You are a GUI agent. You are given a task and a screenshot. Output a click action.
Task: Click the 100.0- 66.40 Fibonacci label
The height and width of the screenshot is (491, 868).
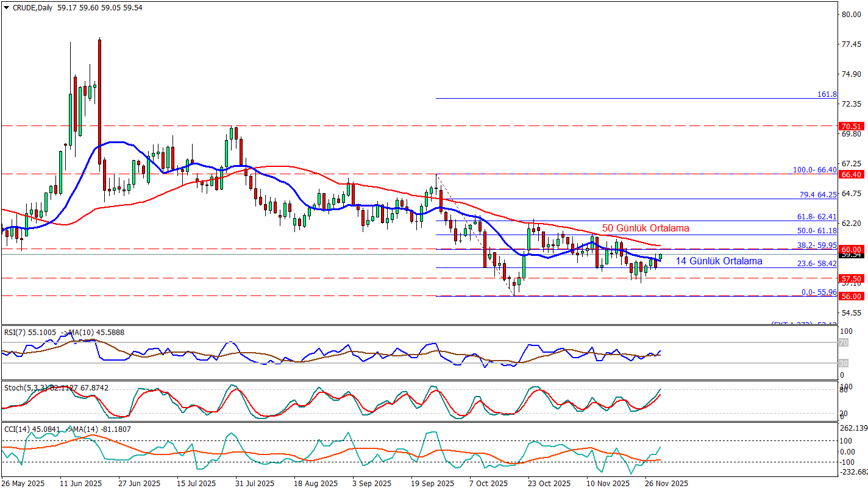(814, 170)
